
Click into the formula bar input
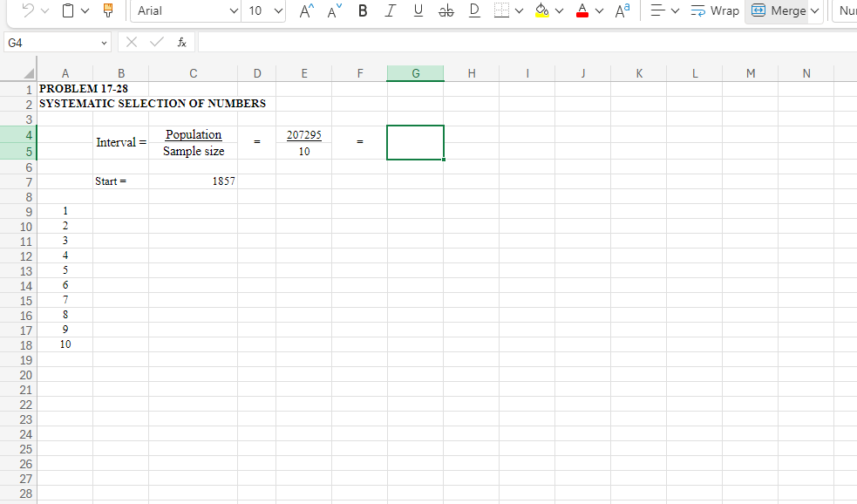(x=527, y=42)
